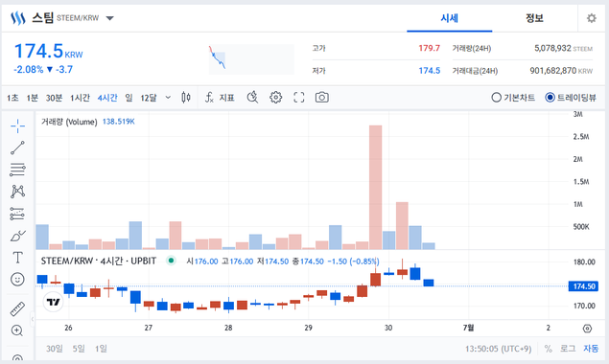This screenshot has width=609, height=364.
Task: Click the -2.08% change value
Action: coord(29,70)
